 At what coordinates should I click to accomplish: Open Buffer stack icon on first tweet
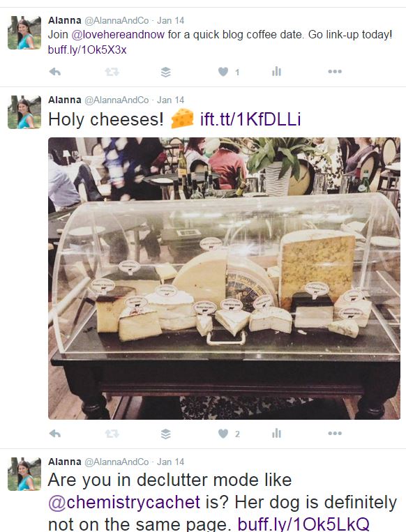coord(165,72)
